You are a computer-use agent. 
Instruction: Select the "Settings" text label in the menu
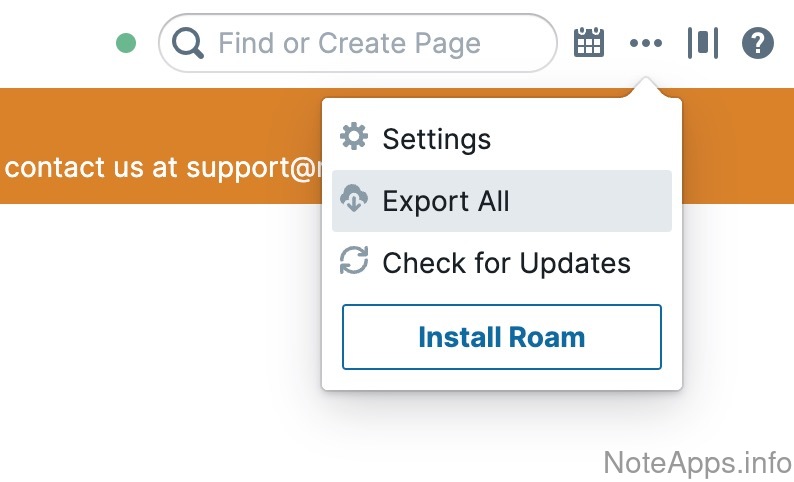436,139
